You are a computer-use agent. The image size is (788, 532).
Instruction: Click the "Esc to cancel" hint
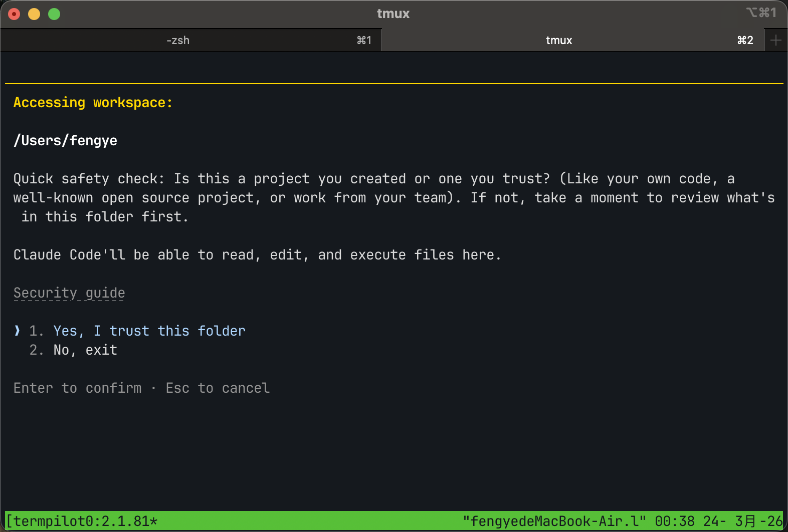(x=218, y=388)
